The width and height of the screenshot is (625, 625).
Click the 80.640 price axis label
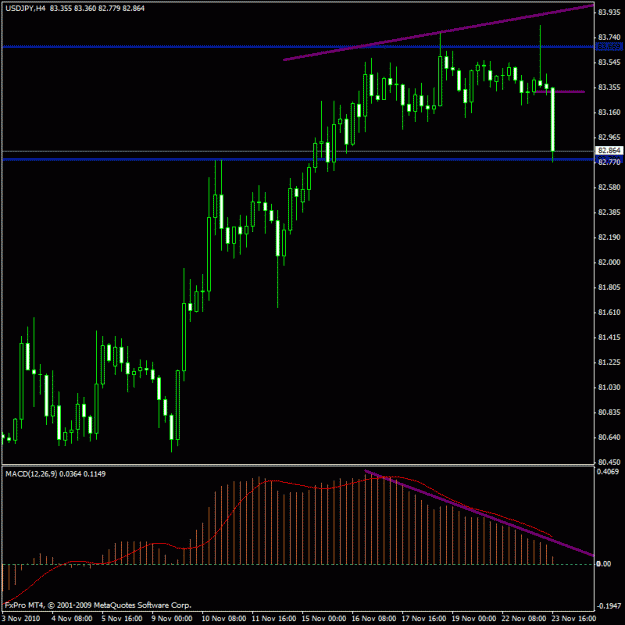pyautogui.click(x=609, y=438)
